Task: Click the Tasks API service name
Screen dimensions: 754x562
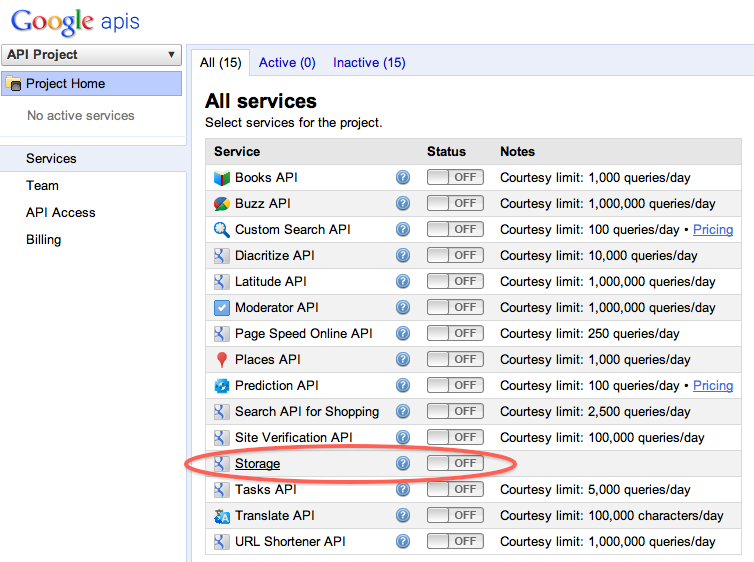Action: [x=265, y=489]
